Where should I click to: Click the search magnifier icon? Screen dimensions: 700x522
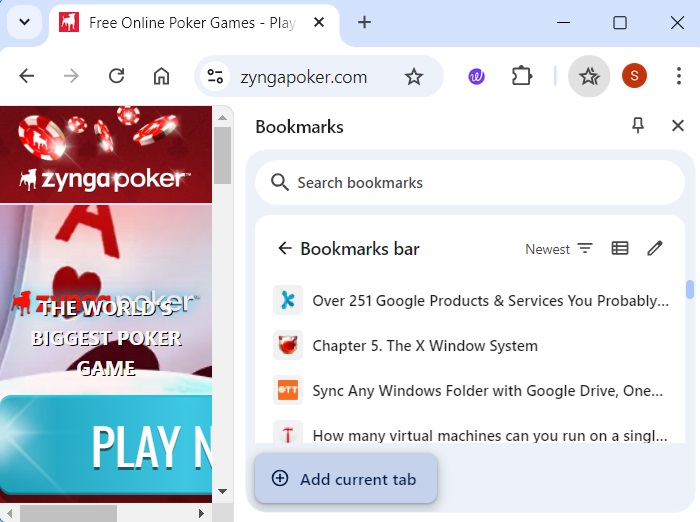[279, 183]
